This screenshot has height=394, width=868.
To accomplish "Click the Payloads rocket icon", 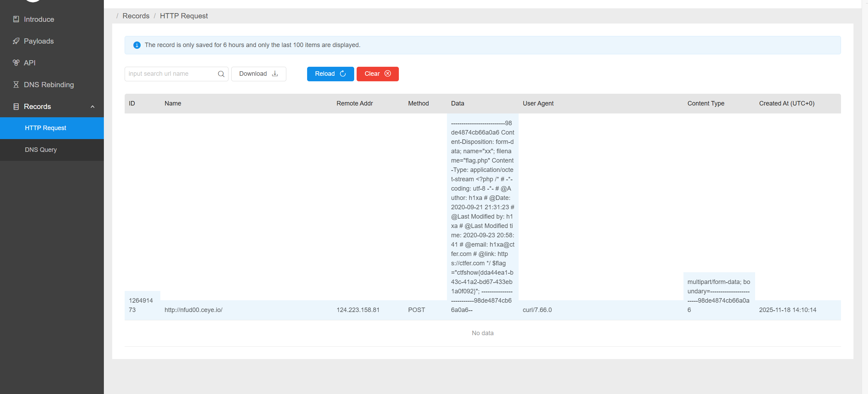I will (16, 41).
